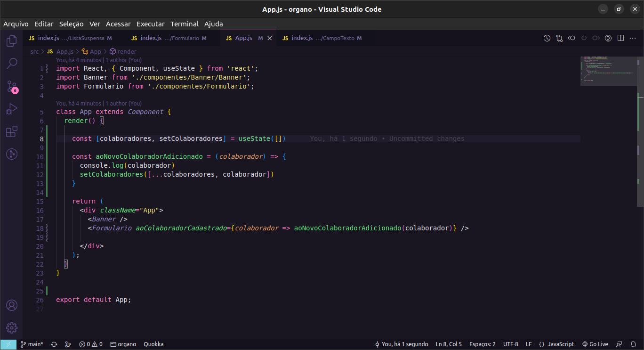Click line number 8 in gutter
Screen dimensions: 644x350
(x=42, y=139)
